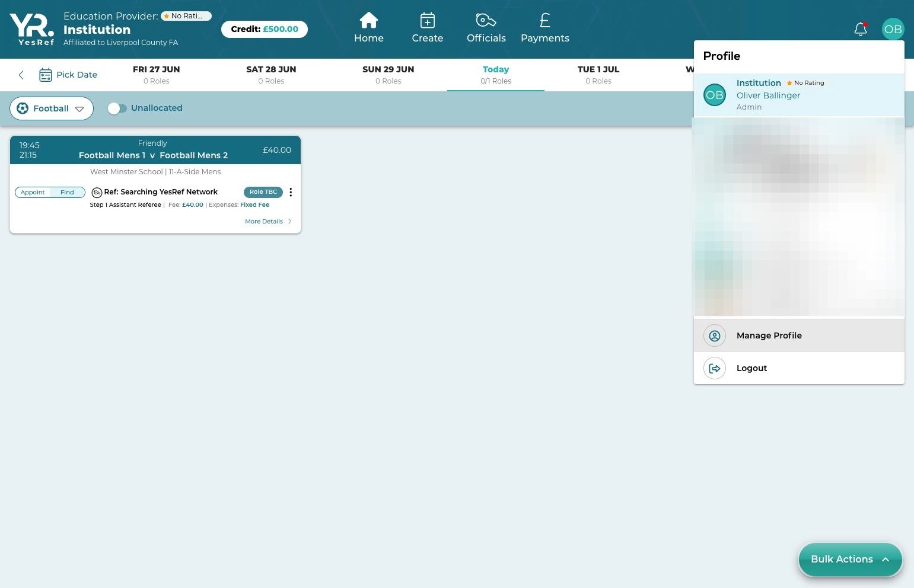Image resolution: width=914 pixels, height=588 pixels.
Task: Click Fixed Fee expenses link
Action: point(254,205)
